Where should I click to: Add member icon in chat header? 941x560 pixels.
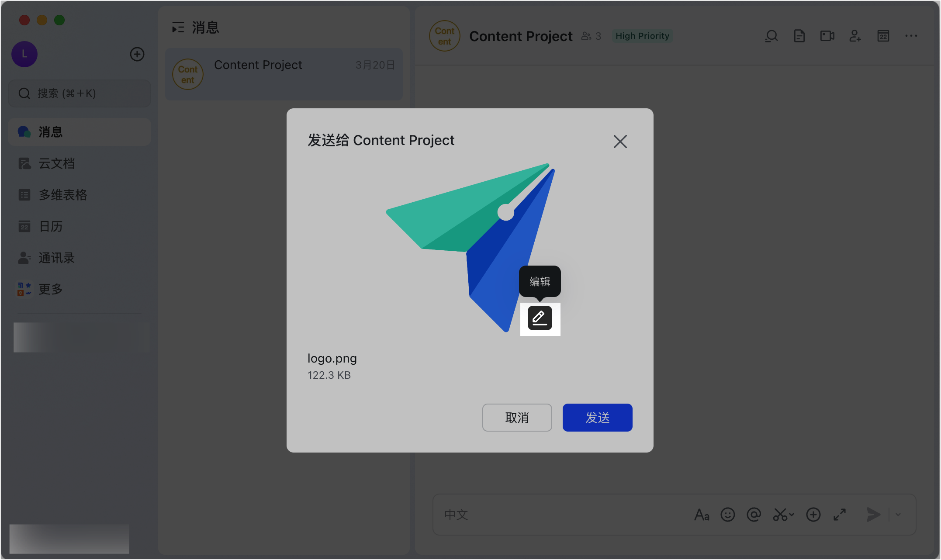(x=855, y=36)
